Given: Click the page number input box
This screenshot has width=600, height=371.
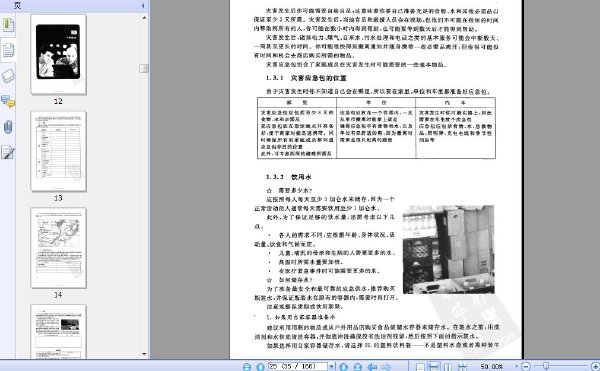Looking at the screenshot, I should [x=298, y=366].
